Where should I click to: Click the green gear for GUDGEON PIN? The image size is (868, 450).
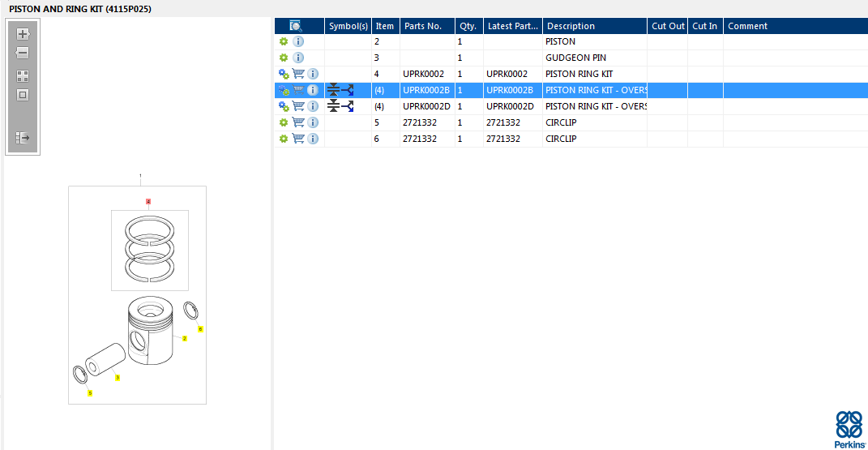(284, 58)
